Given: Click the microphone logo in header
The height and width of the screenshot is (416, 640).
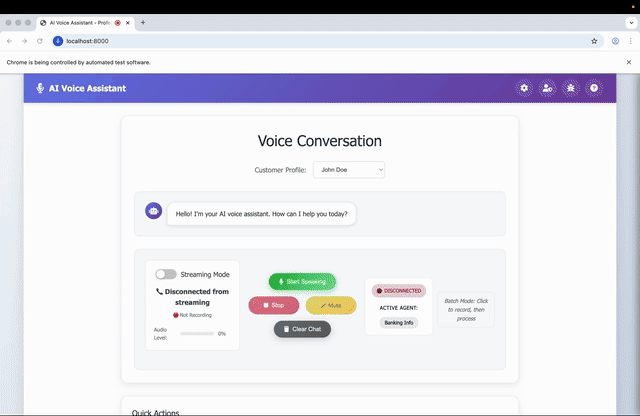Looking at the screenshot, I should coord(40,88).
